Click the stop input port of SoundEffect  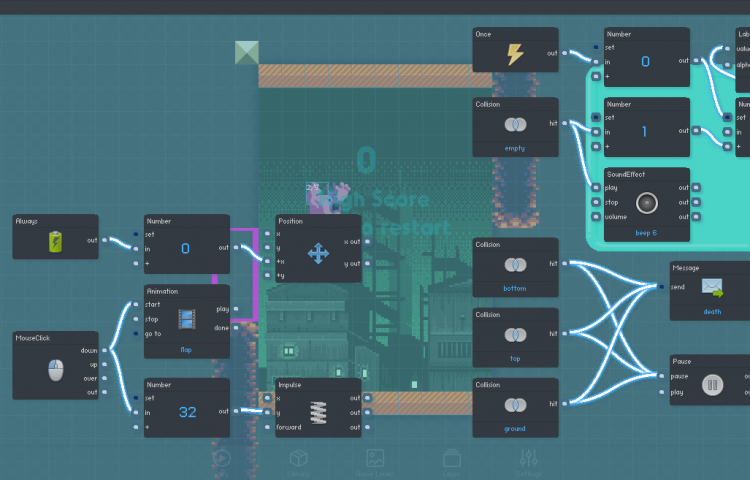(596, 202)
